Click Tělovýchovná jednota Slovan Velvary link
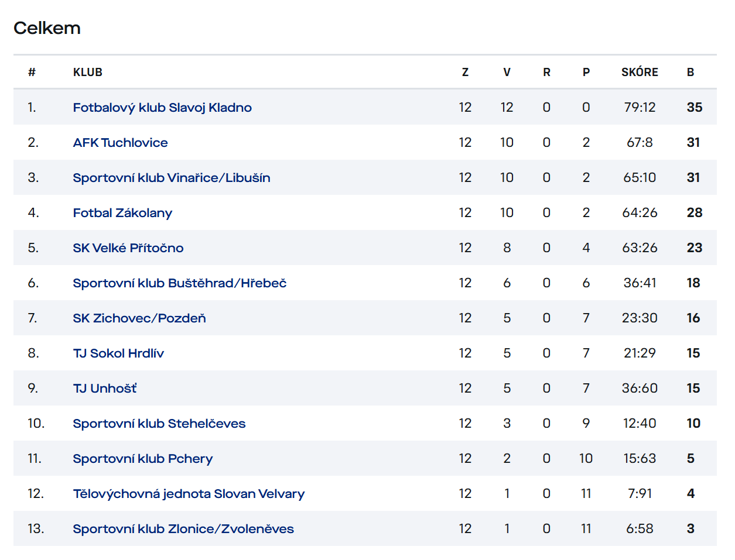This screenshot has height=560, width=735. [x=189, y=494]
